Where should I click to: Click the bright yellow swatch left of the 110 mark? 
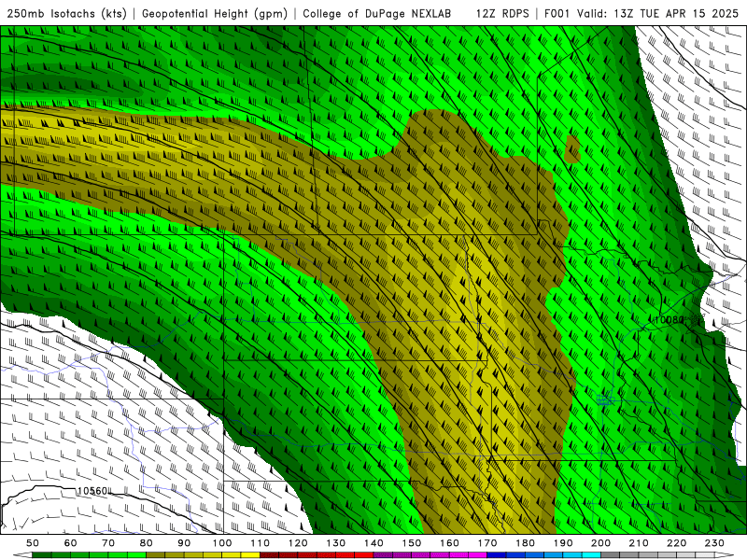(250, 555)
